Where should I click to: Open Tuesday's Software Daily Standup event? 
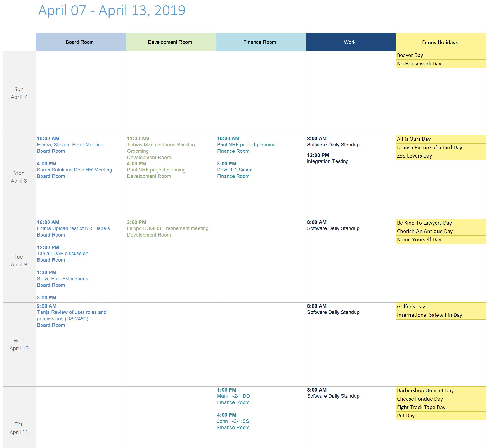(x=333, y=225)
